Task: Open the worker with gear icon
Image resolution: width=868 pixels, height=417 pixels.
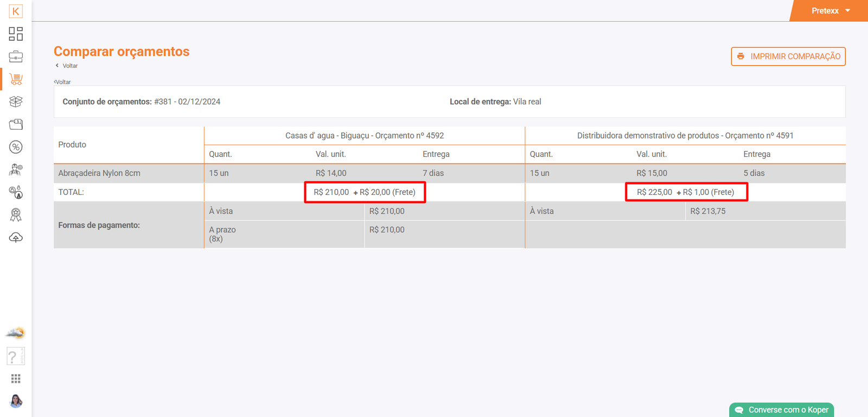Action: pos(16,170)
